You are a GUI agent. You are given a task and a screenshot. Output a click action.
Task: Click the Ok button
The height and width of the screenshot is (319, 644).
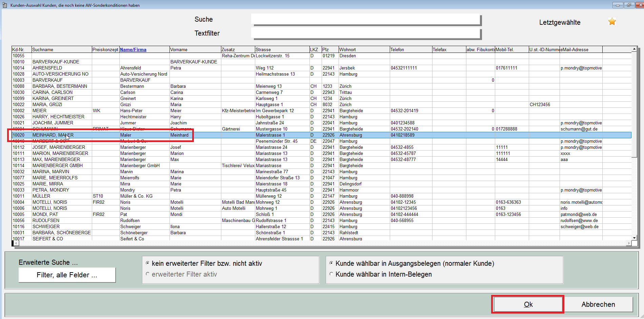point(528,304)
